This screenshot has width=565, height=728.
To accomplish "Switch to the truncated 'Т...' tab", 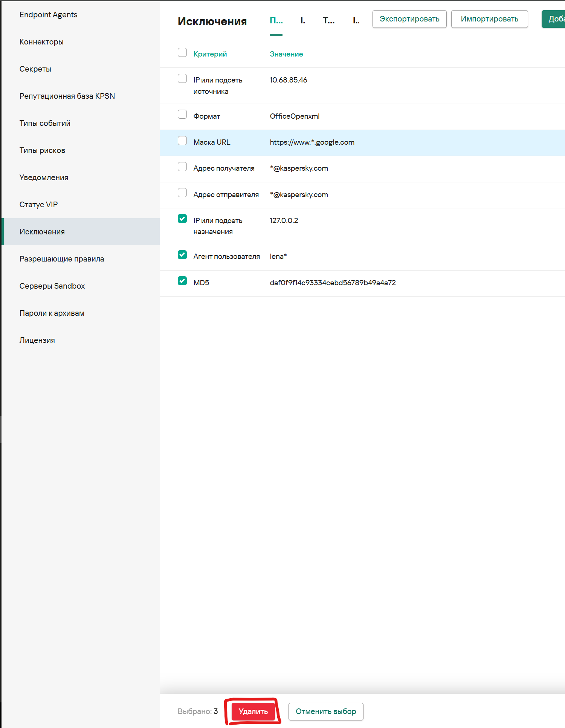I will pos(328,21).
